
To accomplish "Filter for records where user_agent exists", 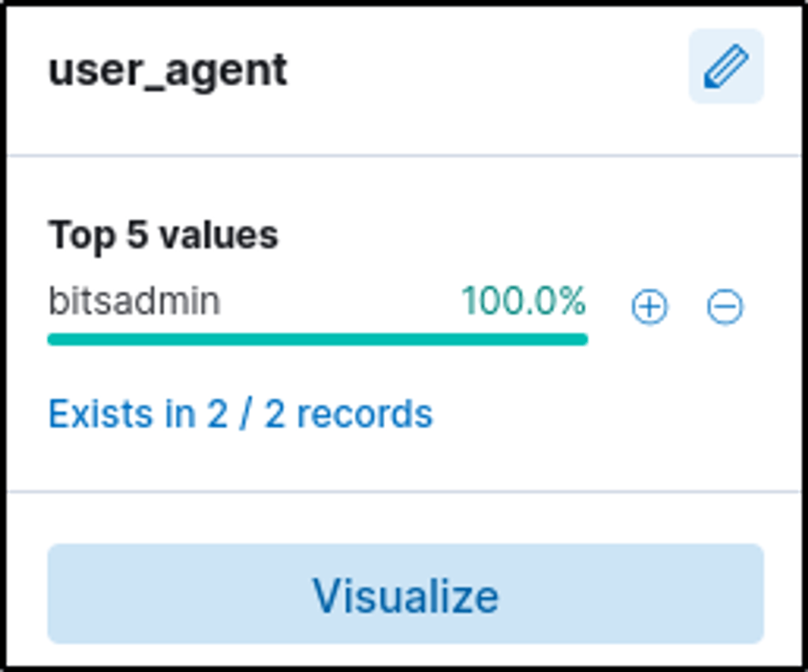I will click(241, 414).
